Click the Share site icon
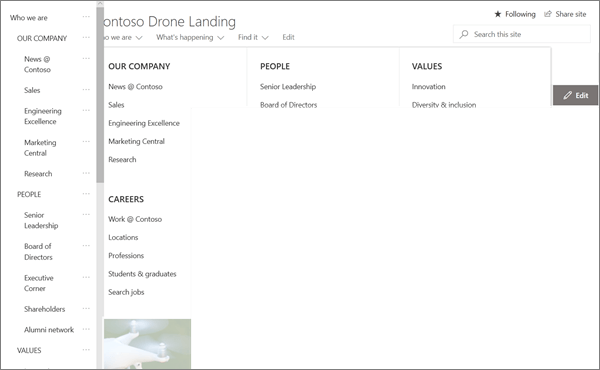The width and height of the screenshot is (600, 370). pyautogui.click(x=548, y=14)
